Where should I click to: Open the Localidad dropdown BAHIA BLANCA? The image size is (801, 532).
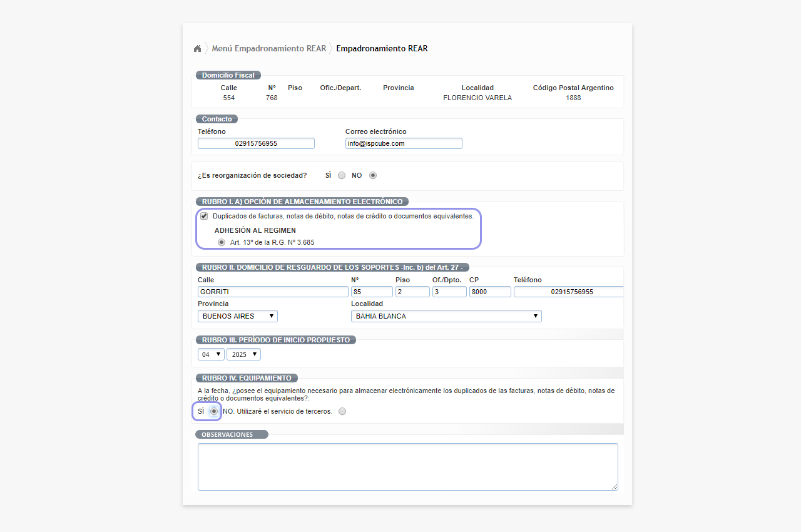click(446, 316)
